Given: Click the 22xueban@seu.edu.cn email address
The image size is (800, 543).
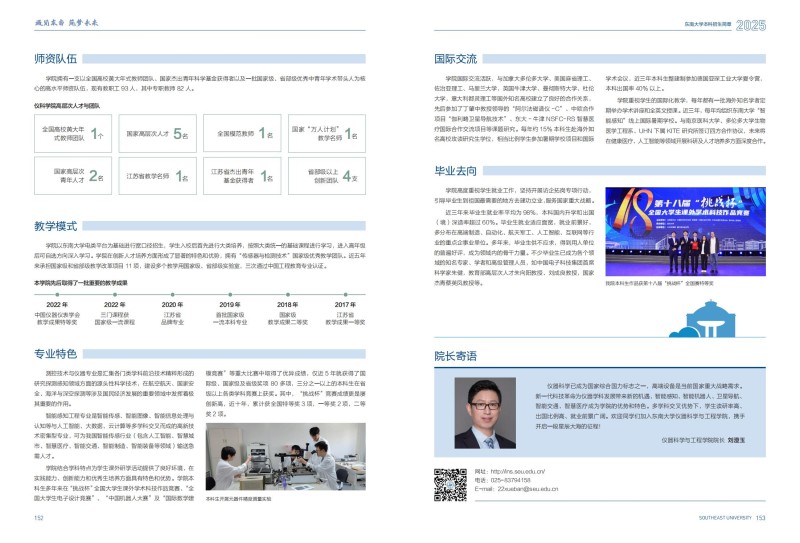Looking at the screenshot, I should point(515,489).
